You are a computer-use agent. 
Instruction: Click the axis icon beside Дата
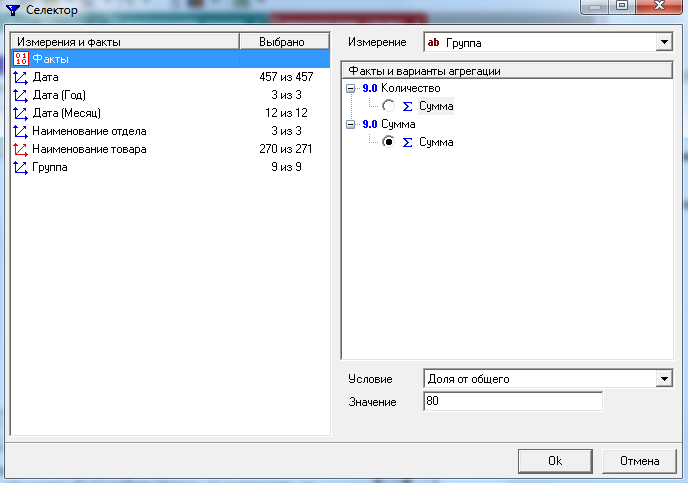click(x=21, y=77)
